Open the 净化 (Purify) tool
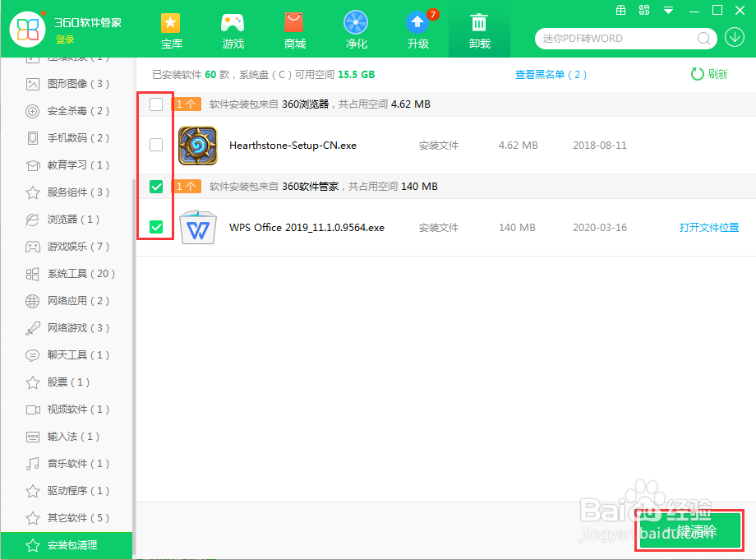Viewport: 756px width, 560px height. click(x=356, y=29)
